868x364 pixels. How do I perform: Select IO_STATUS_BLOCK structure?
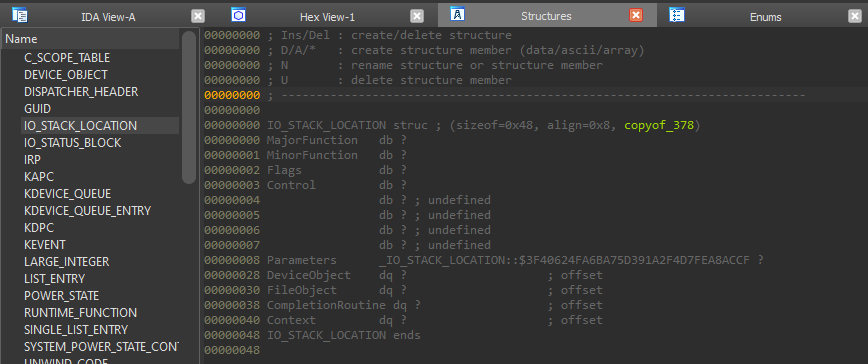tap(73, 143)
